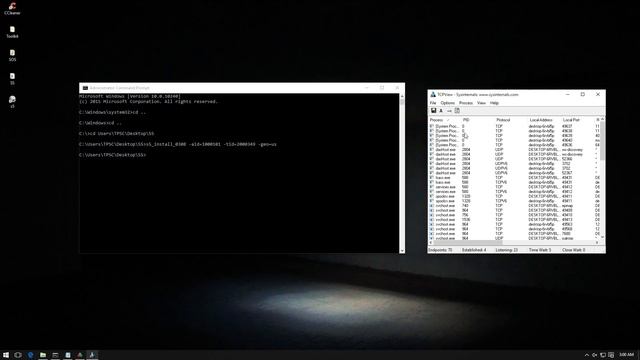This screenshot has height=360, width=640.
Task: Click the arrow toolbar icon in TCPView
Action: [449, 111]
